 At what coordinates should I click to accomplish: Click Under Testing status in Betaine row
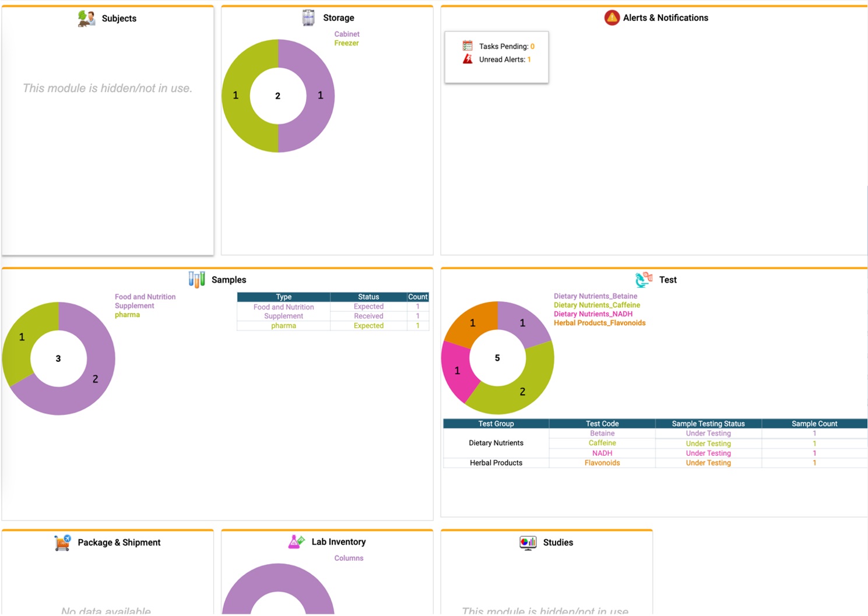708,434
